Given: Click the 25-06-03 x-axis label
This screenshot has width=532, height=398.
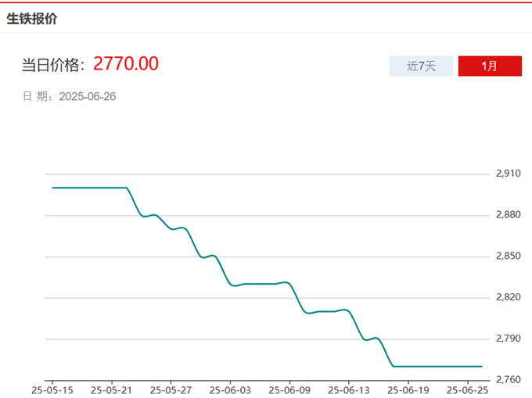Looking at the screenshot, I should pyautogui.click(x=231, y=389).
